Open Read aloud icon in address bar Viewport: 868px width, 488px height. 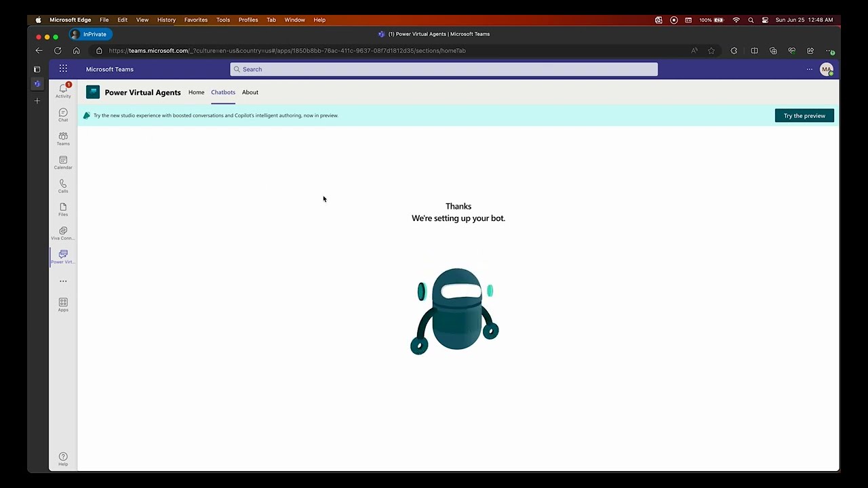point(694,50)
